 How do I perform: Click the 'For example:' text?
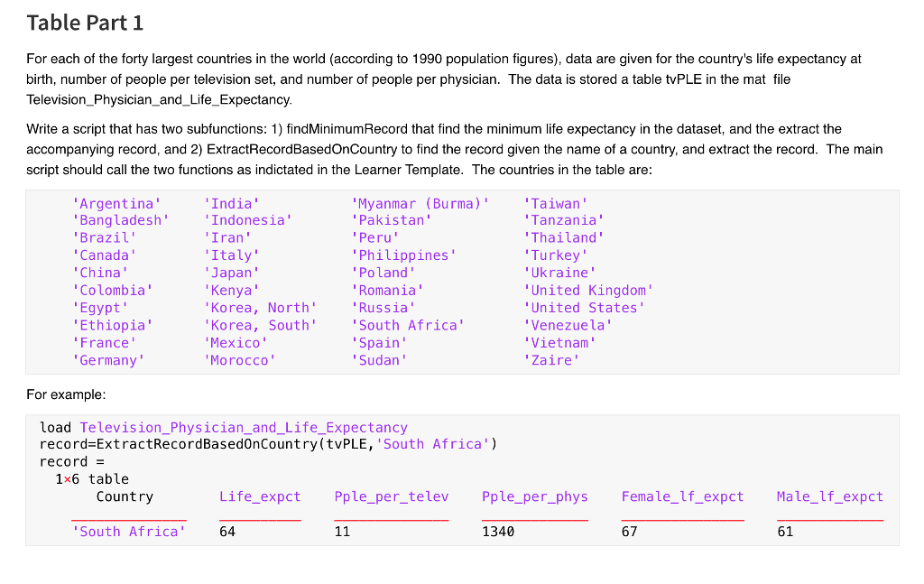[x=66, y=394]
